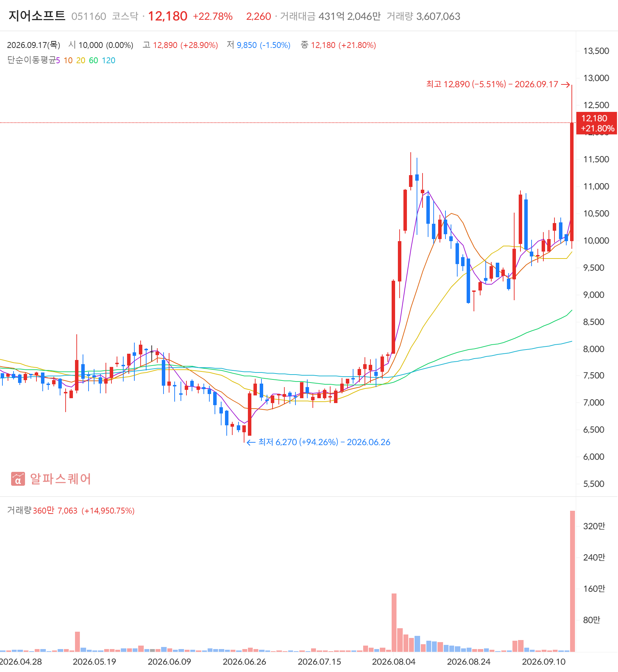Click the 12,500 price axis label

pyautogui.click(x=596, y=105)
